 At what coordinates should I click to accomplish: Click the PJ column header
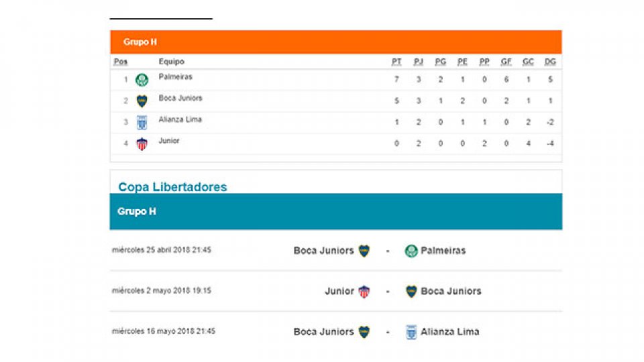[x=419, y=62]
